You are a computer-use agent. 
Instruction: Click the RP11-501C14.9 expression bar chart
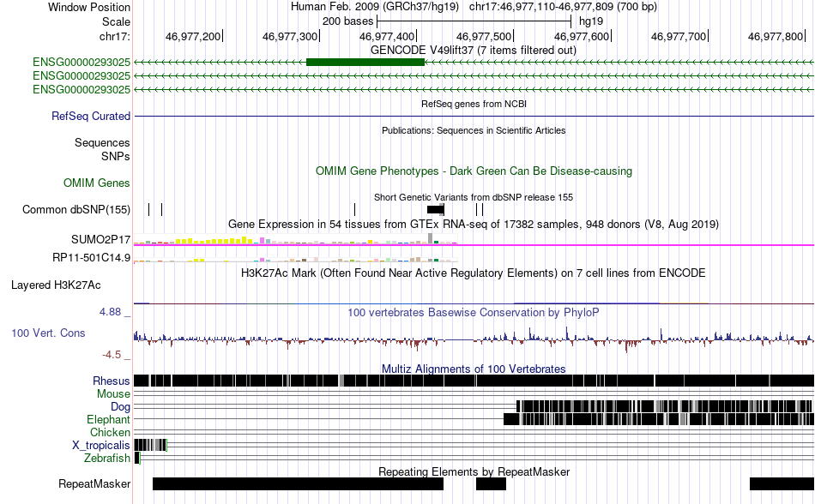pyautogui.click(x=296, y=259)
